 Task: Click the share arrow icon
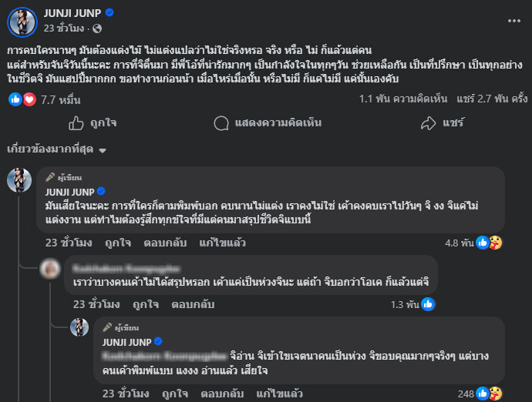(429, 123)
